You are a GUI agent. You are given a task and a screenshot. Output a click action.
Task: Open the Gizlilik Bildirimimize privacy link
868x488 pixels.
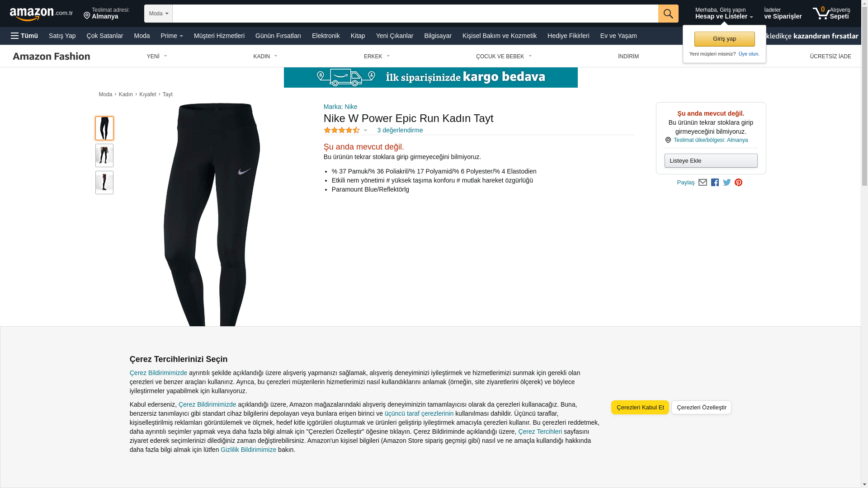pos(248,450)
